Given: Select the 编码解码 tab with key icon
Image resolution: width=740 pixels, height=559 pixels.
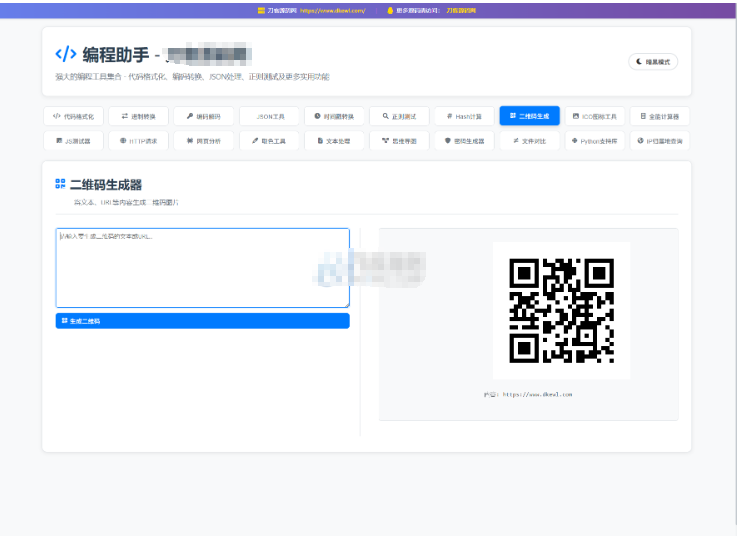Looking at the screenshot, I should pyautogui.click(x=203, y=116).
